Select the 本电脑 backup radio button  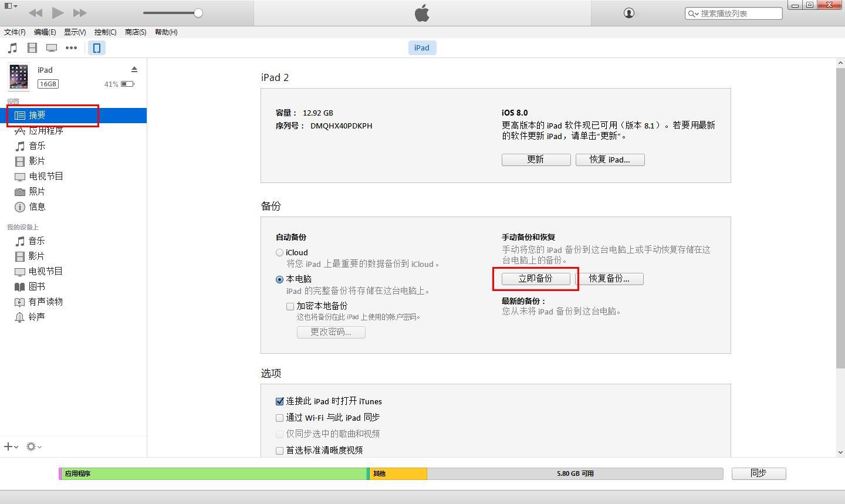tap(279, 279)
